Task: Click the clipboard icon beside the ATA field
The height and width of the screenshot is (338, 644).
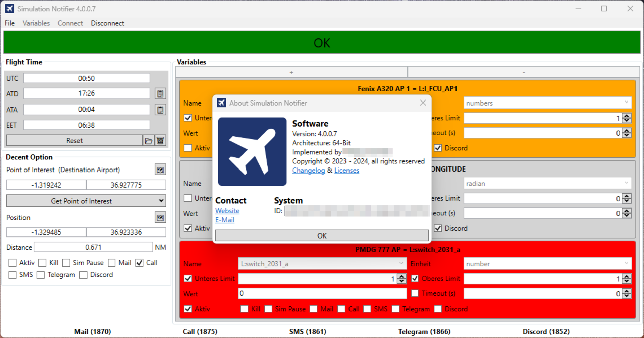Action: pos(160,110)
